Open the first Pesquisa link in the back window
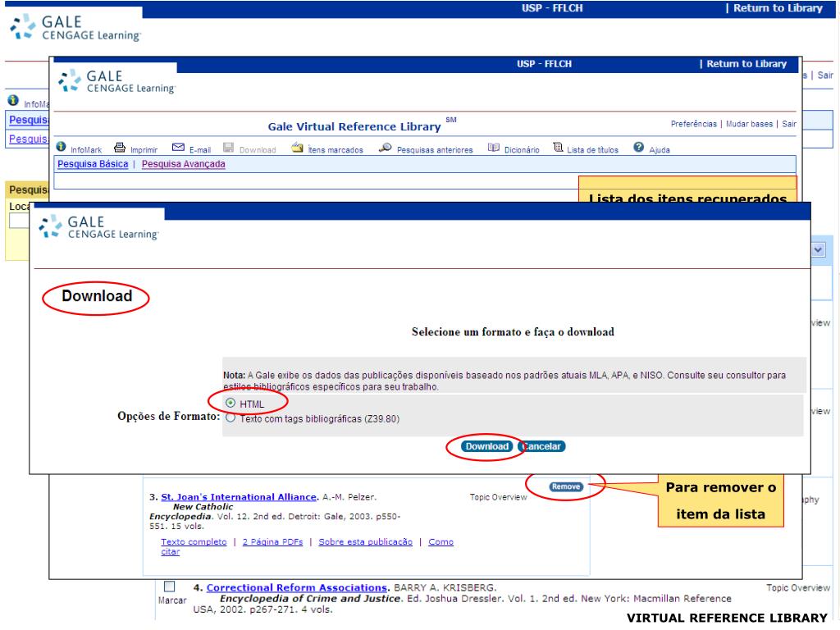This screenshot has width=840, height=630. point(29,120)
